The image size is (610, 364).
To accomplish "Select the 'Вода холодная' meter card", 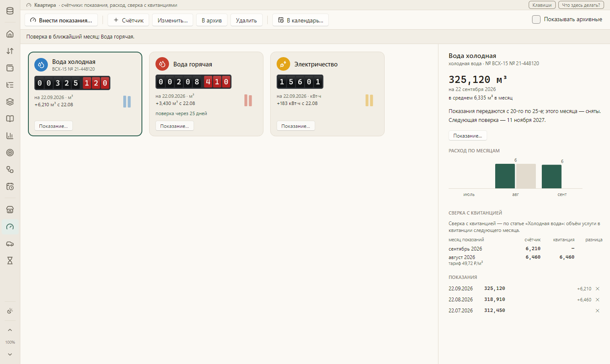I will pyautogui.click(x=85, y=94).
